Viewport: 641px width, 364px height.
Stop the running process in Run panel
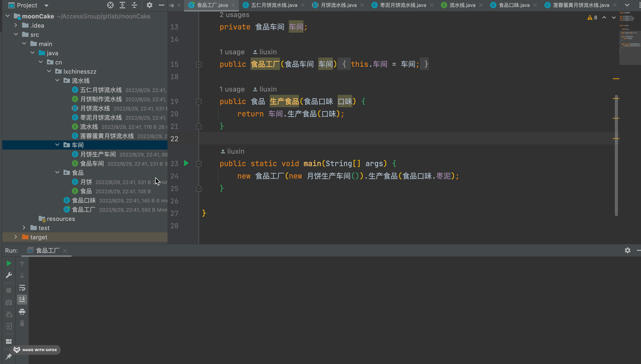(9, 290)
